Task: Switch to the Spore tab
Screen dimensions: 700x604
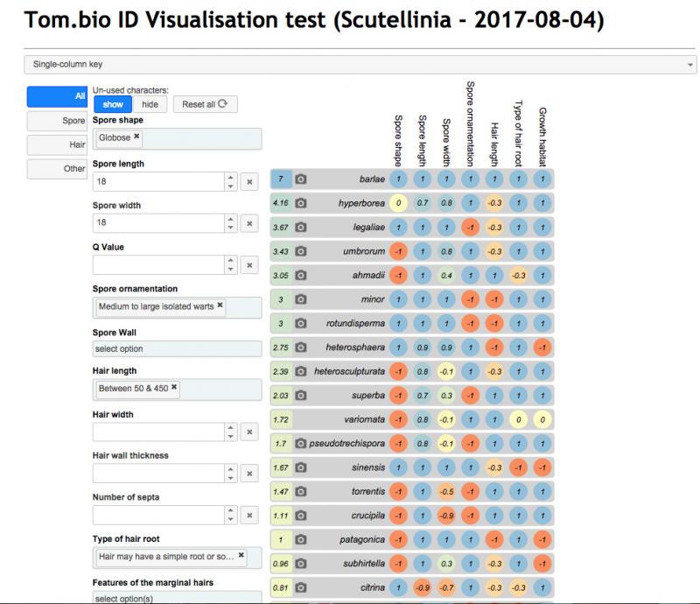Action: pos(57,121)
